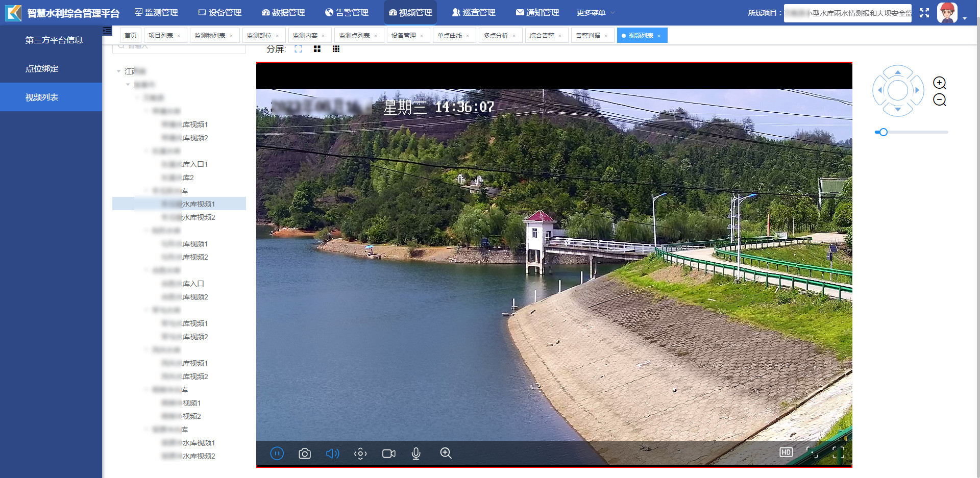Adjust the PTZ speed slider handle
This screenshot has width=980, height=478.
pos(884,132)
